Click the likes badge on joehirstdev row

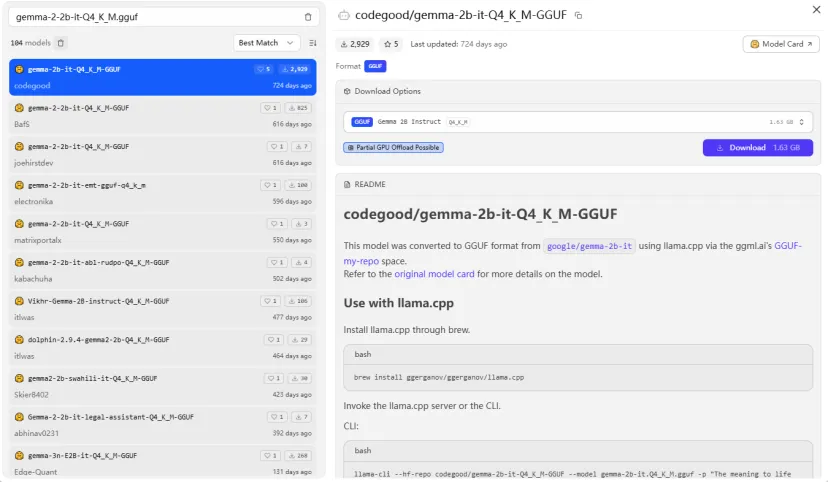(x=277, y=146)
